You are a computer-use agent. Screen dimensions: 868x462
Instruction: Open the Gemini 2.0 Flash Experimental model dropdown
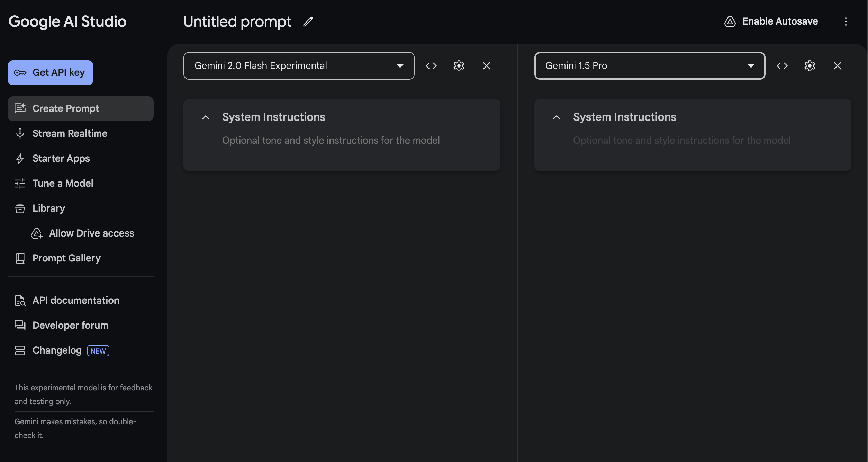(299, 66)
